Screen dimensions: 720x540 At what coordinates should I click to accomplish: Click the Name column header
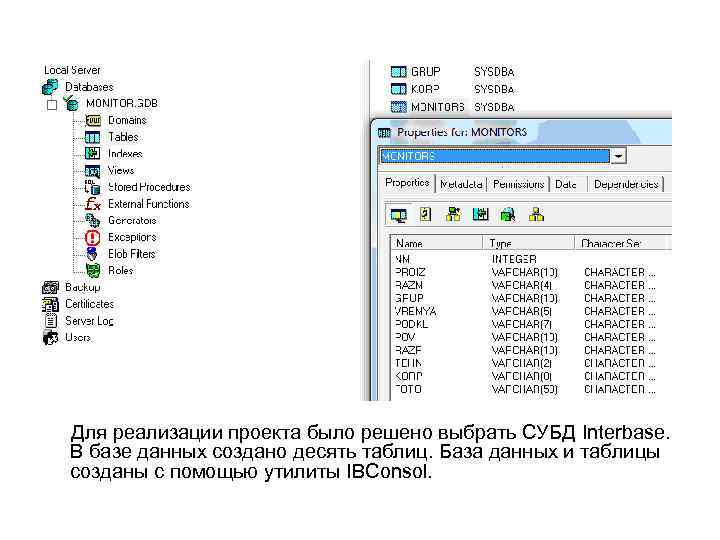[437, 243]
